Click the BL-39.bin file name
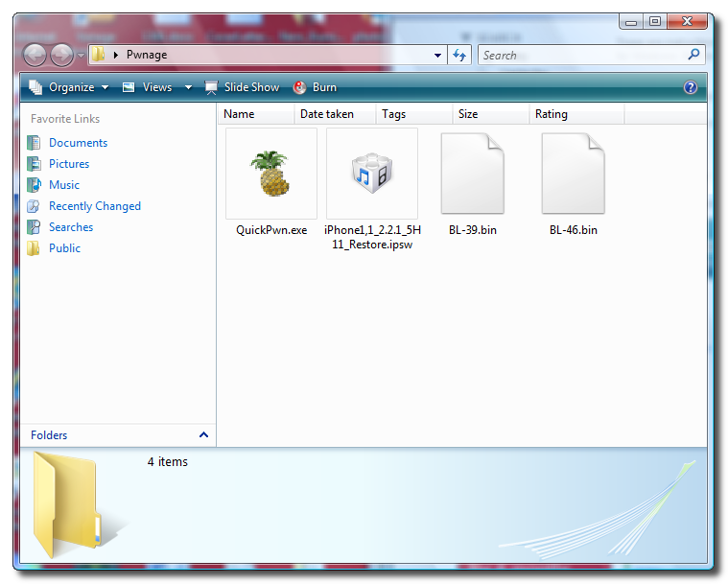The width and height of the screenshot is (728, 584). pos(473,230)
